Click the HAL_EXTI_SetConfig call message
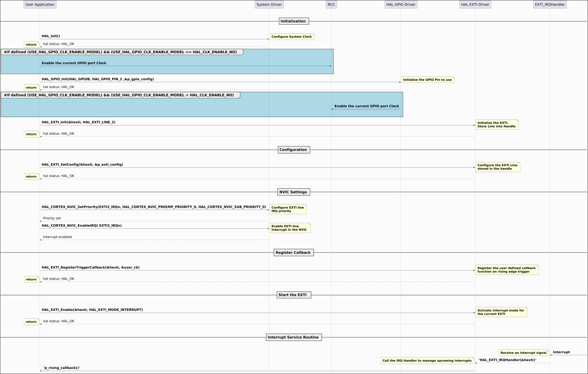 83,164
